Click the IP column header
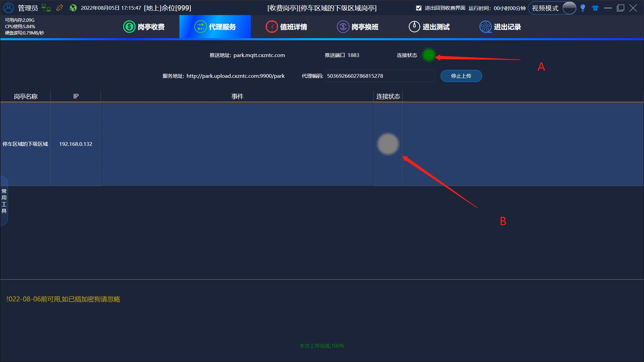The height and width of the screenshot is (362, 644). [x=76, y=97]
